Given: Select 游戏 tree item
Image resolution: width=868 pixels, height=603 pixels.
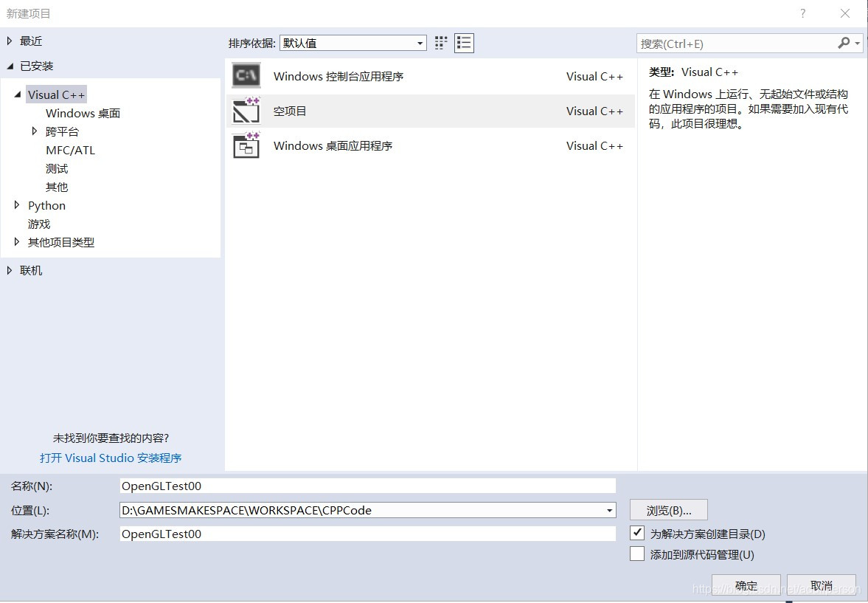Looking at the screenshot, I should click(39, 224).
